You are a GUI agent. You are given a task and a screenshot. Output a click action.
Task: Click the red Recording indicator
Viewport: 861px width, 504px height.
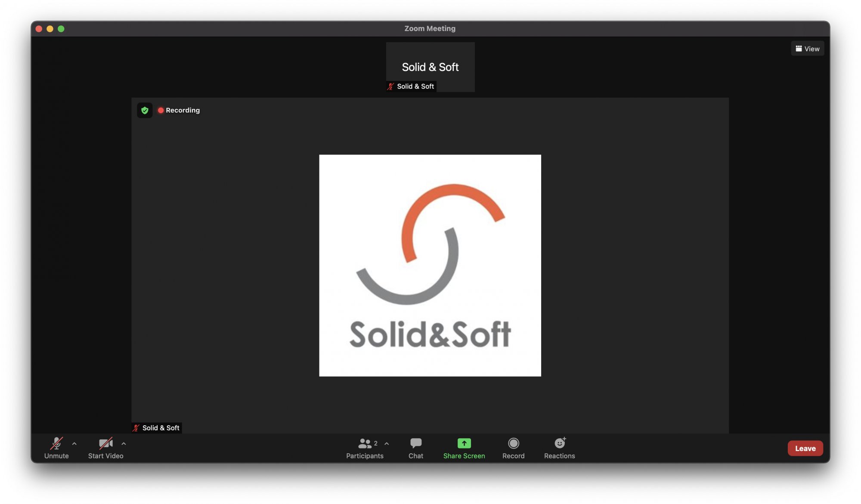pyautogui.click(x=179, y=110)
